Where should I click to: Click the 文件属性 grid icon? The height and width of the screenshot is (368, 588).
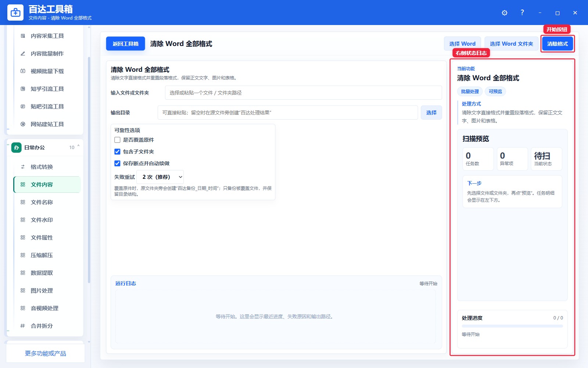point(23,238)
